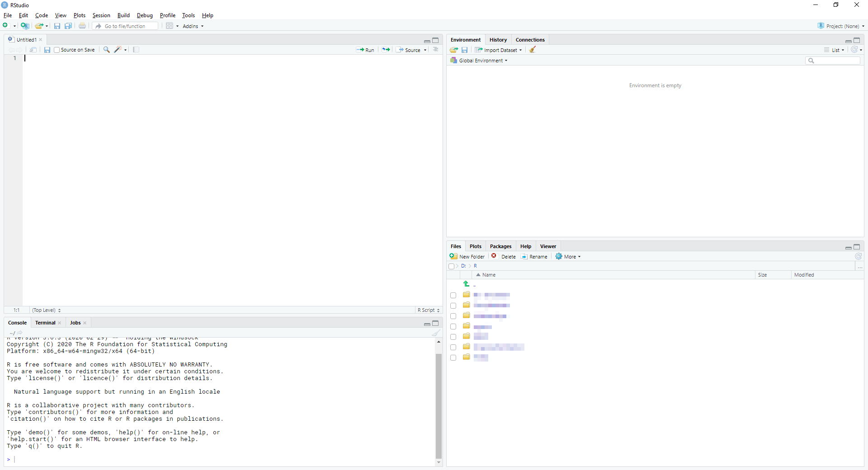Refresh the file listing
Screen dimensions: 868x470
point(858,256)
